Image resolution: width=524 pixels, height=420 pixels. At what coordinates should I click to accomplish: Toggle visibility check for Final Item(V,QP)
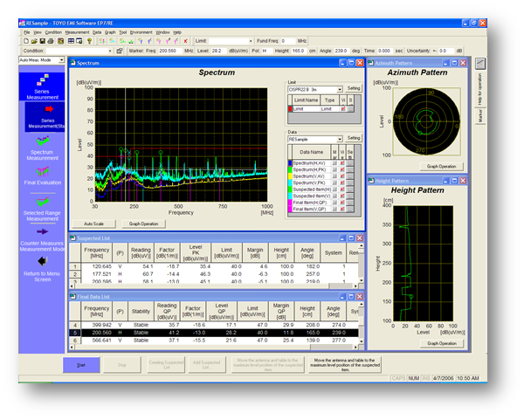tap(342, 210)
